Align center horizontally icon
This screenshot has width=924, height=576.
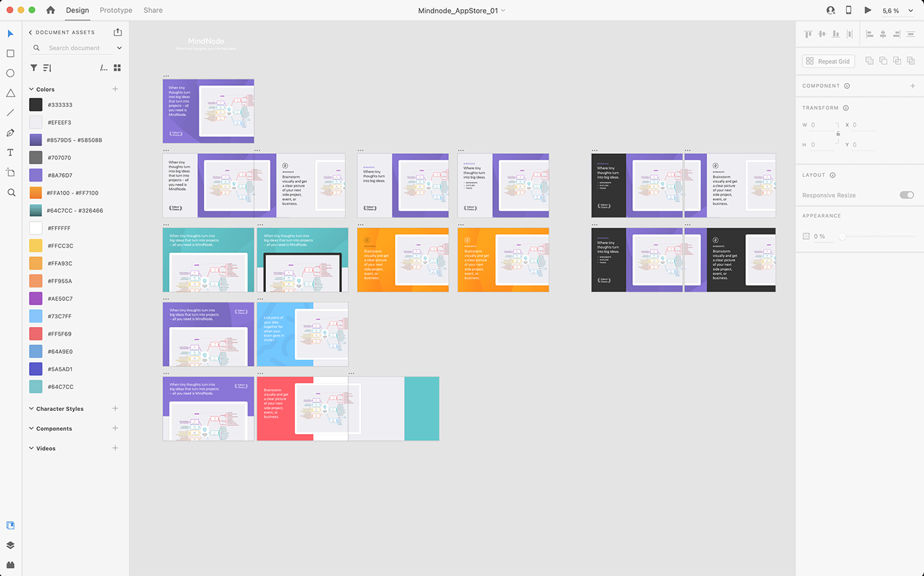[x=883, y=34]
